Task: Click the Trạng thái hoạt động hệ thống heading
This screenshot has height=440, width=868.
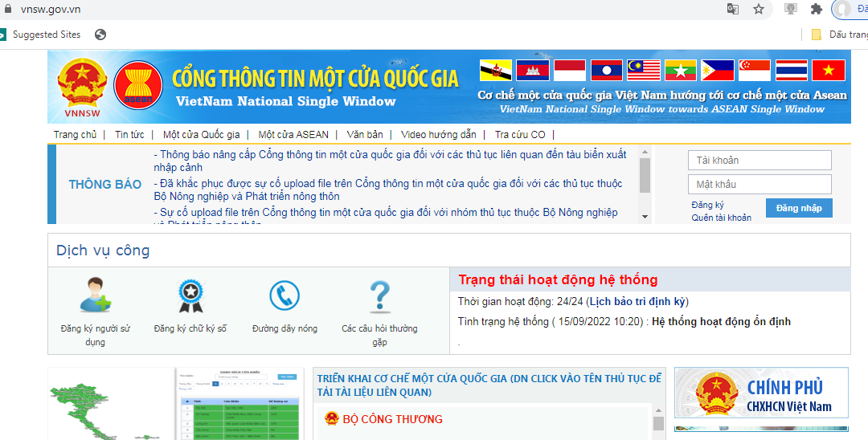Action: 558,279
